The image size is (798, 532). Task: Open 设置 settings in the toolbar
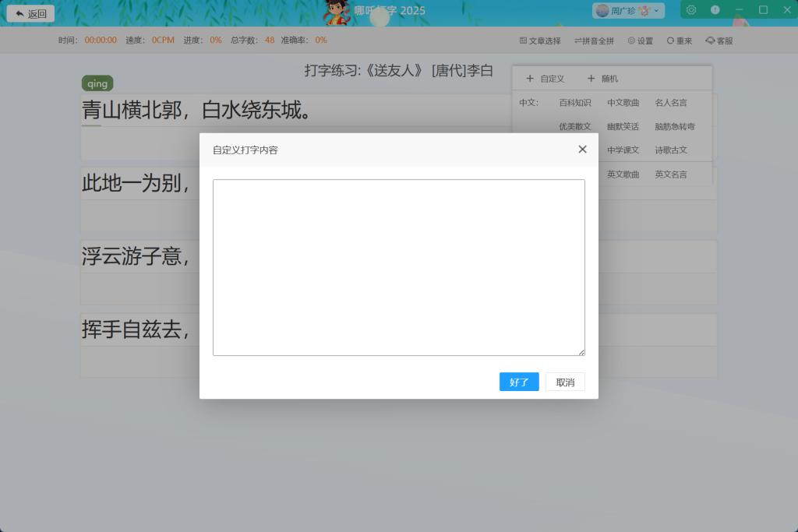pos(640,41)
